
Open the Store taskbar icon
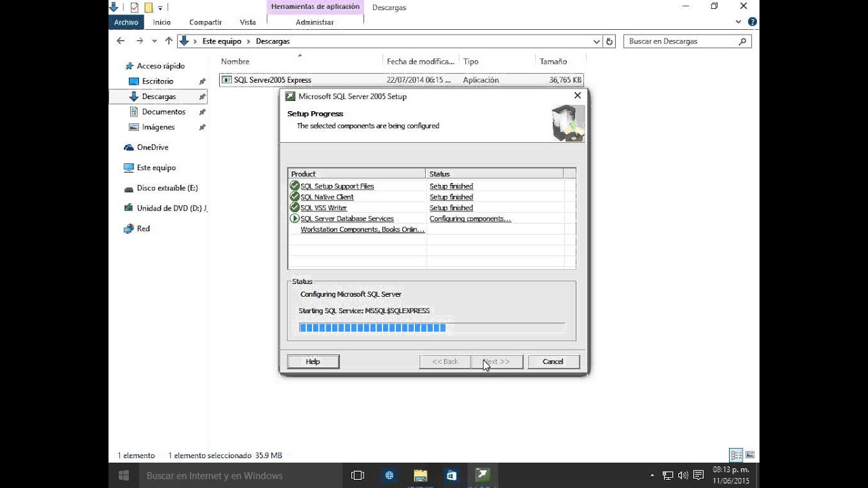(x=452, y=476)
